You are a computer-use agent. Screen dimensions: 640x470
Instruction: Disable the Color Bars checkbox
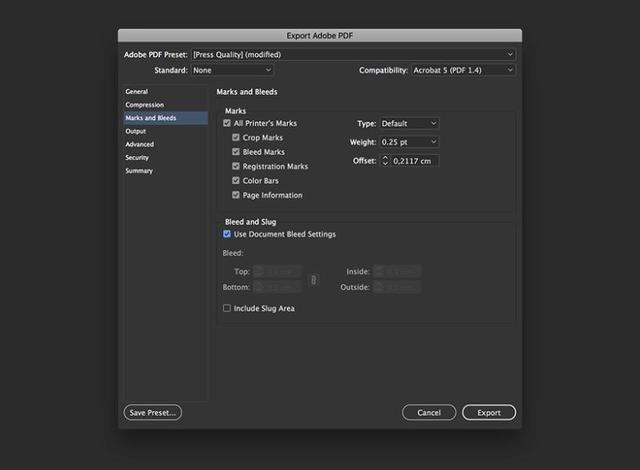pyautogui.click(x=236, y=180)
